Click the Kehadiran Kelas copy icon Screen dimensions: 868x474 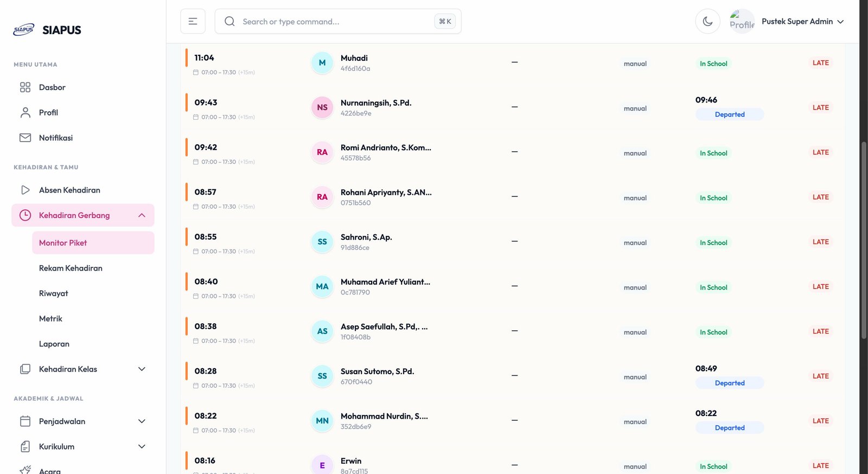(25, 369)
